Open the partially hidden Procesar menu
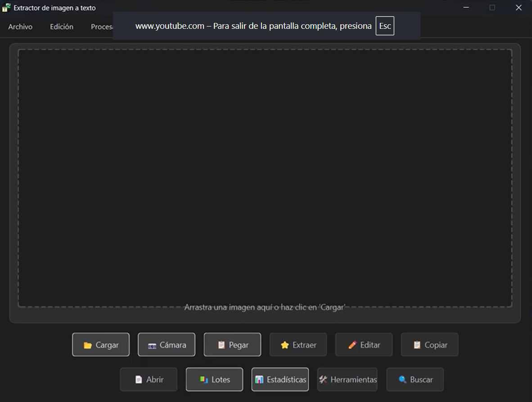Image resolution: width=532 pixels, height=402 pixels. (x=101, y=27)
